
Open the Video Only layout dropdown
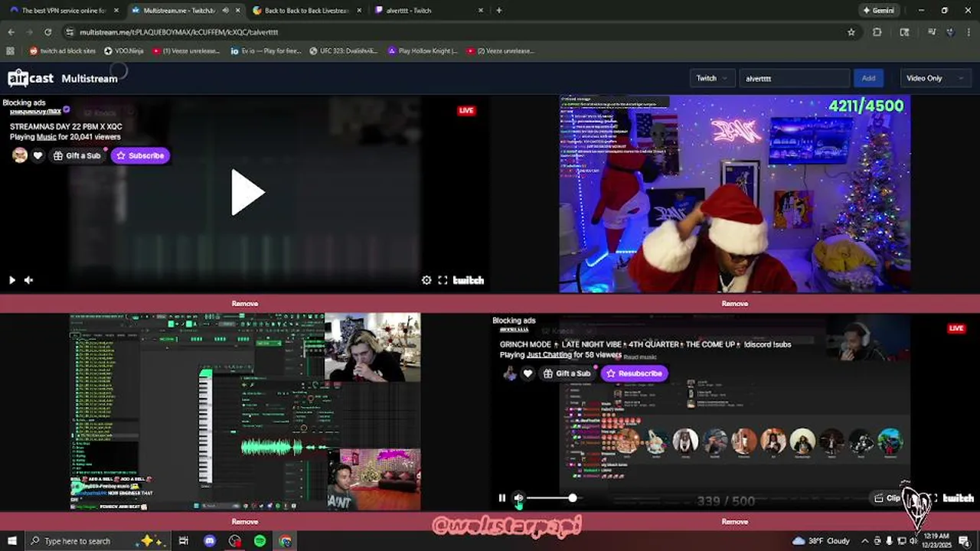934,78
